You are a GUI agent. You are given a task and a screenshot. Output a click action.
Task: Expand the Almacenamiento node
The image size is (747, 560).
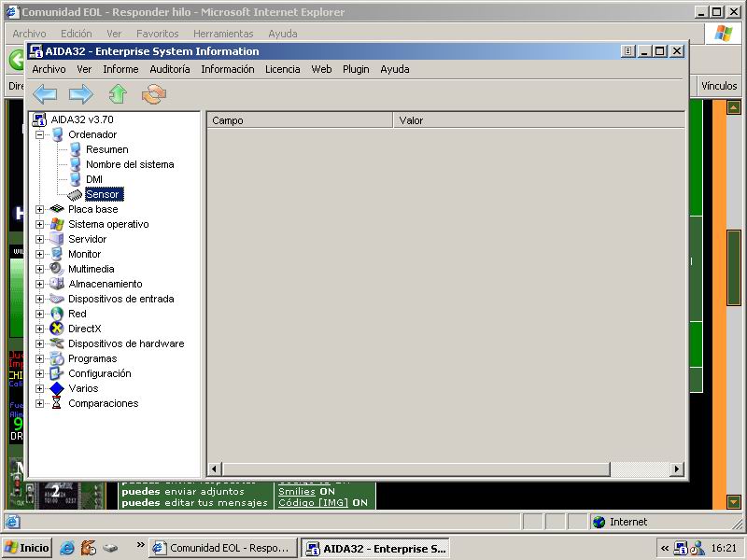[x=40, y=285]
